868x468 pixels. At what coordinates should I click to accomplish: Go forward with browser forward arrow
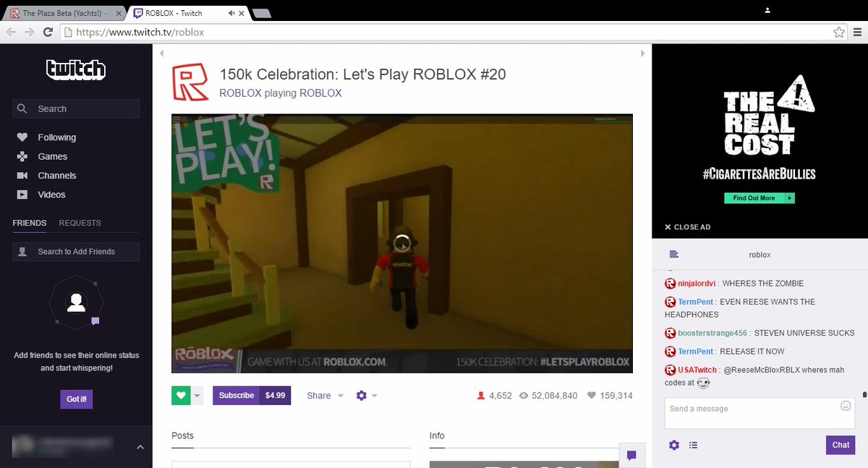[x=30, y=32]
